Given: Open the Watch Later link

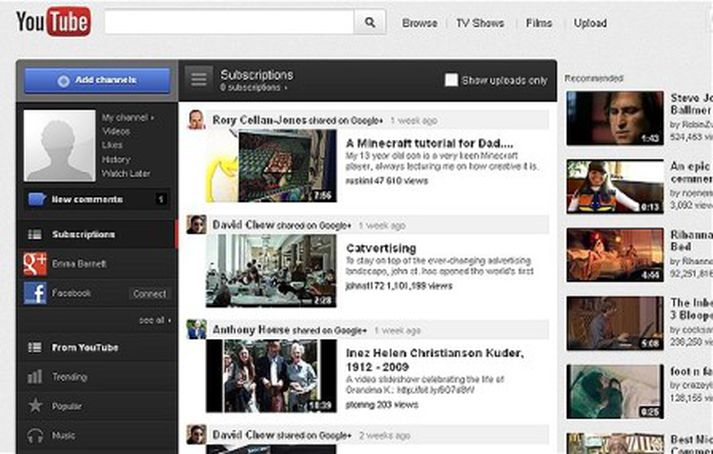Looking at the screenshot, I should click(x=126, y=173).
